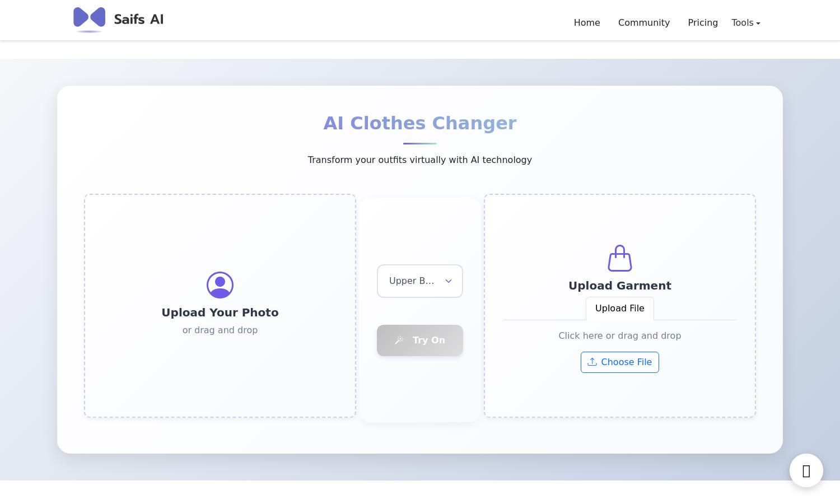Click the user profile icon in photo upload
The width and height of the screenshot is (840, 504).
(x=220, y=285)
